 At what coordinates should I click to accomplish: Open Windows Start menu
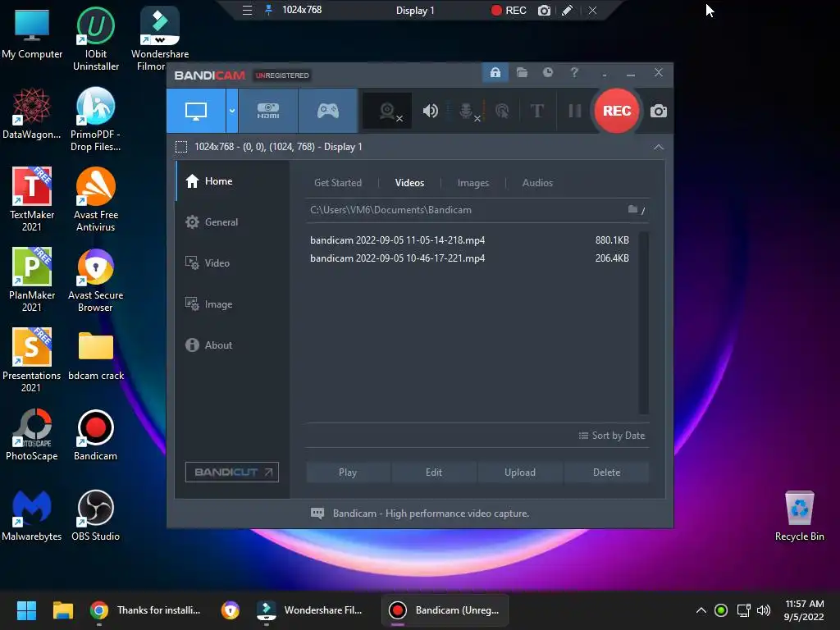(26, 610)
